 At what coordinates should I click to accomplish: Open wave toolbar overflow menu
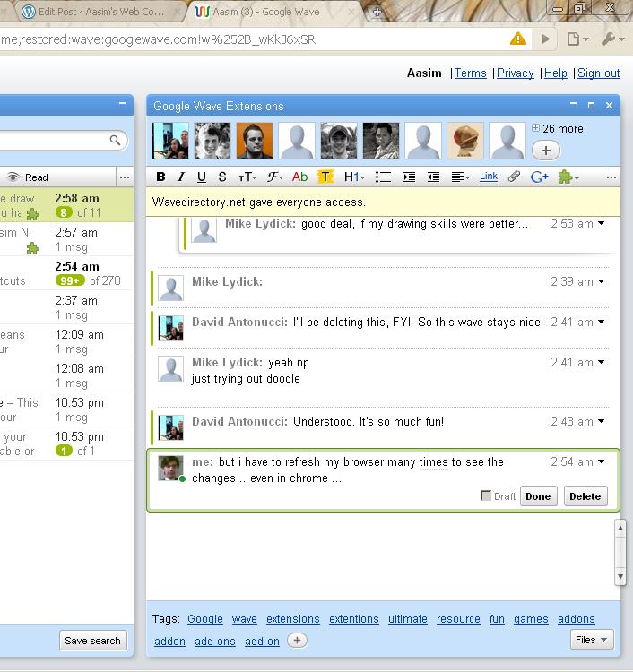tap(611, 177)
